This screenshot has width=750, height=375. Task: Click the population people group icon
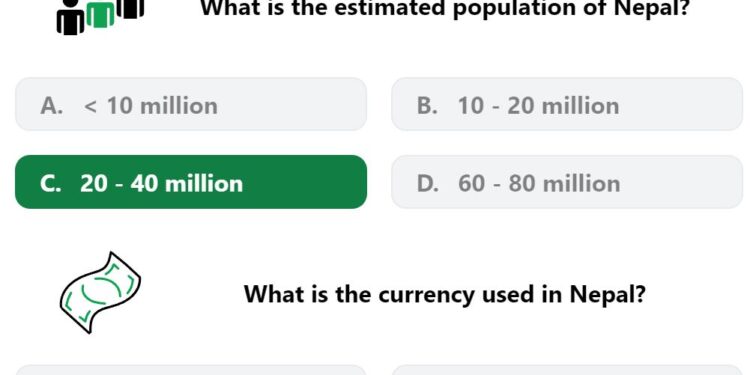100,17
